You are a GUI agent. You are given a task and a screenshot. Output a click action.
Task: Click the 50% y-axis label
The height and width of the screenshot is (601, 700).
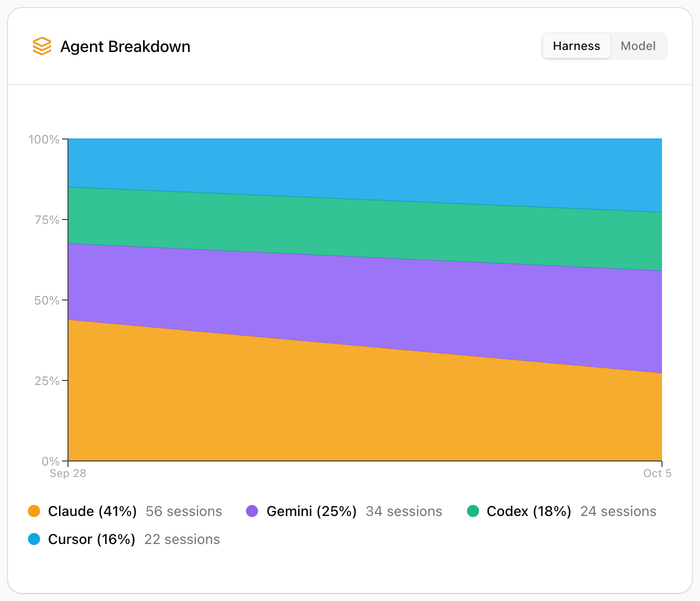pyautogui.click(x=47, y=300)
